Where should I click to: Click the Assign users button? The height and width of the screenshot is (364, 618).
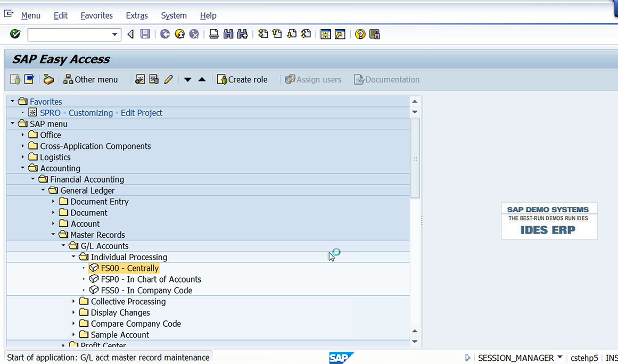(314, 79)
